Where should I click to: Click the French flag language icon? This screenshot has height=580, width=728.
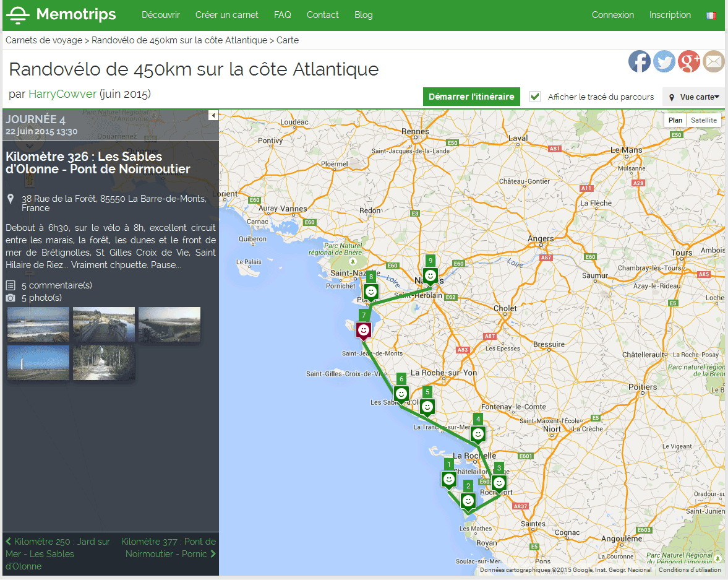711,15
